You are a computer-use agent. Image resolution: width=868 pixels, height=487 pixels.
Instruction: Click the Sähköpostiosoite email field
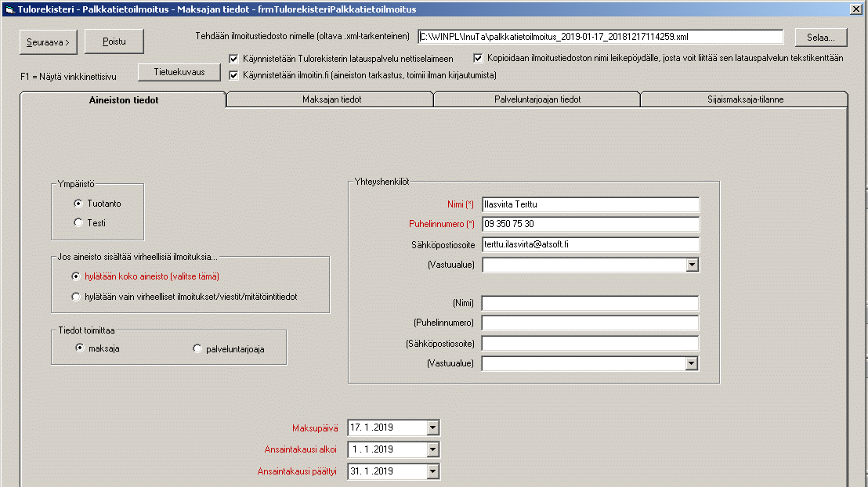pyautogui.click(x=590, y=244)
